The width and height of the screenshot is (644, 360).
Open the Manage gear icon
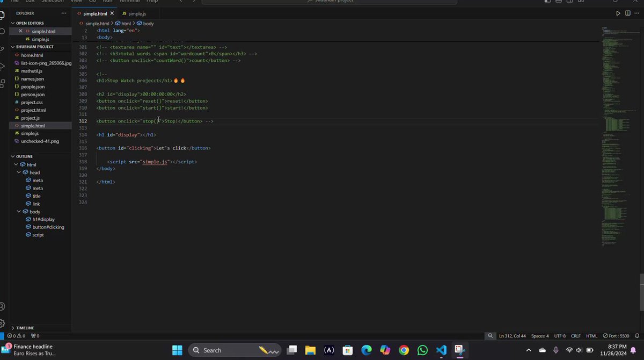pyautogui.click(x=2, y=323)
